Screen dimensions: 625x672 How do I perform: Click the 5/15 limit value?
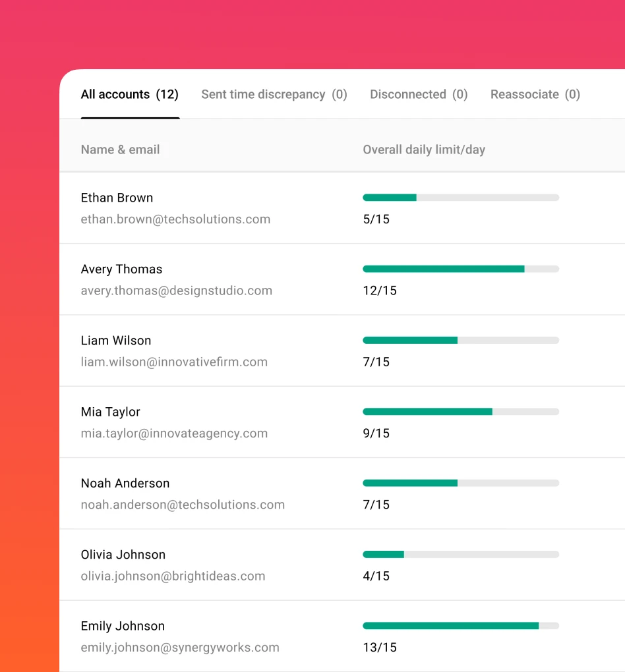coord(376,219)
